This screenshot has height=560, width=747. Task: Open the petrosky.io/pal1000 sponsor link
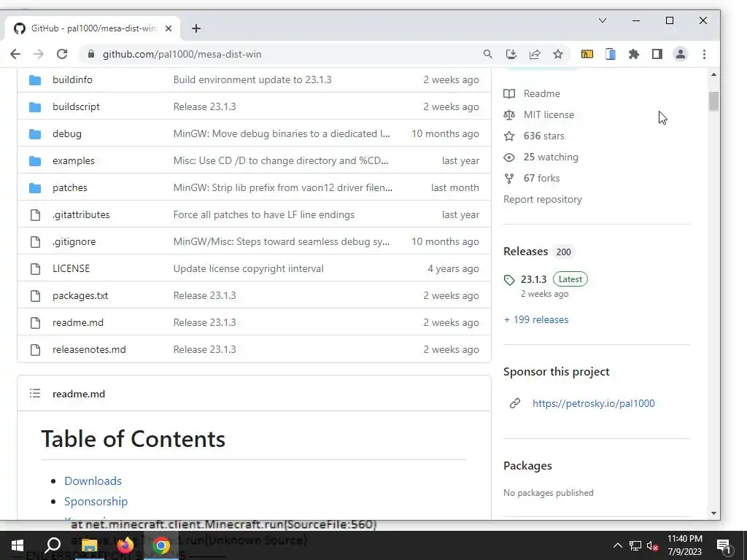(x=594, y=403)
